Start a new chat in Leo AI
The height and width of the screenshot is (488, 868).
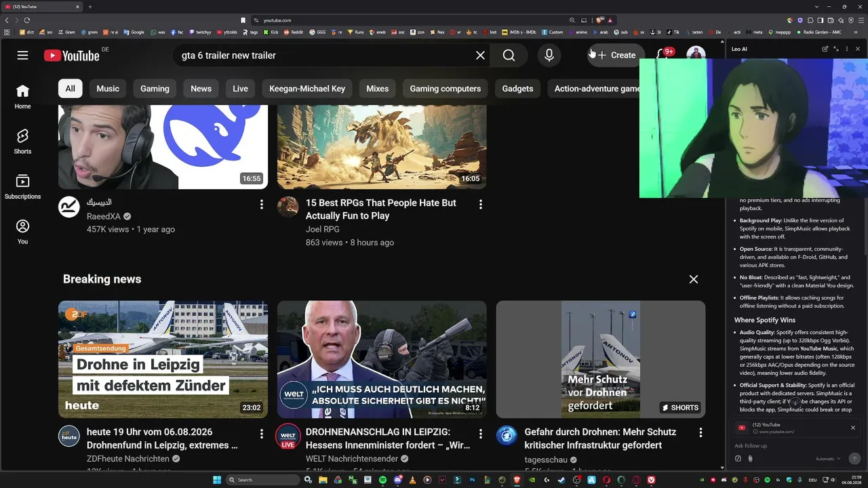[825, 49]
